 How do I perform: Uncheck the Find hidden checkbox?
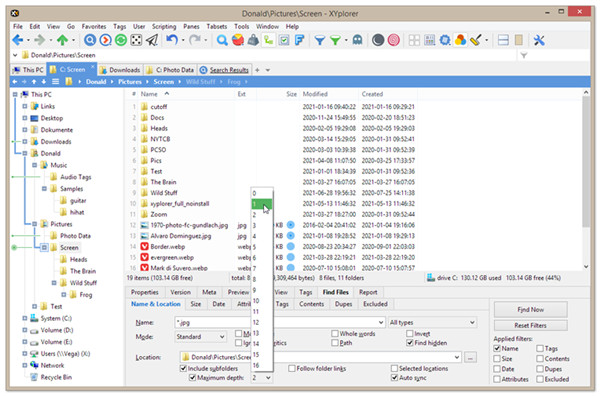click(x=410, y=343)
